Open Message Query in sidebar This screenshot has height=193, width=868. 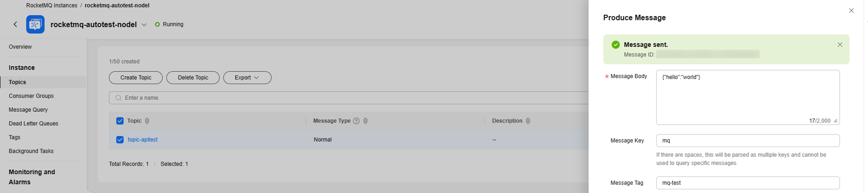tap(28, 110)
